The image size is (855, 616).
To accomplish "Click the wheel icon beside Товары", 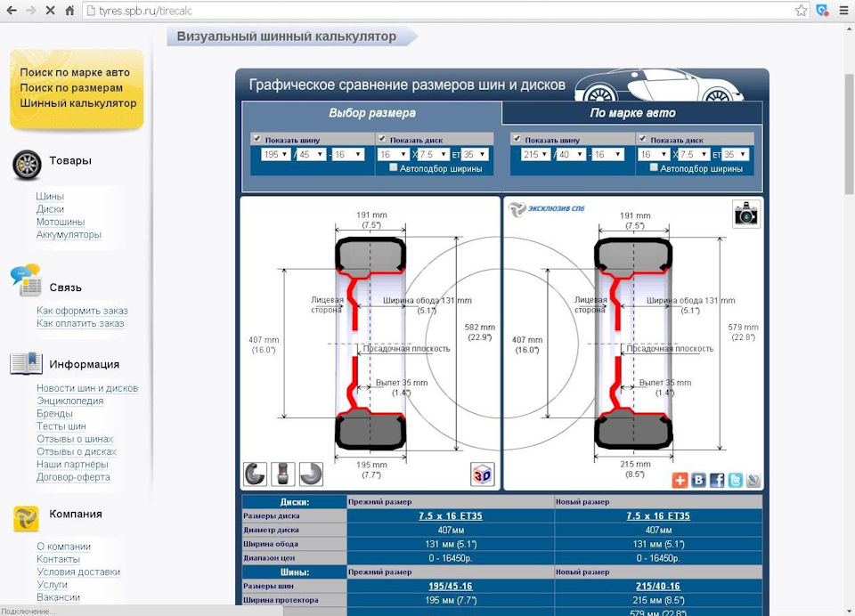I will [27, 165].
